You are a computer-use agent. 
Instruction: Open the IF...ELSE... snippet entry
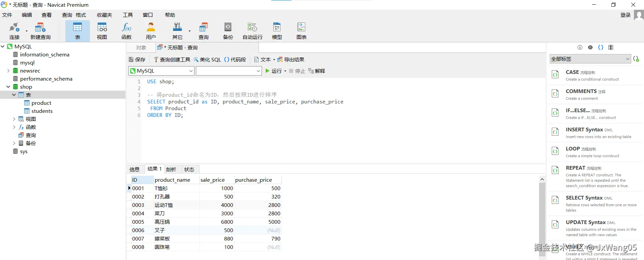pos(596,114)
